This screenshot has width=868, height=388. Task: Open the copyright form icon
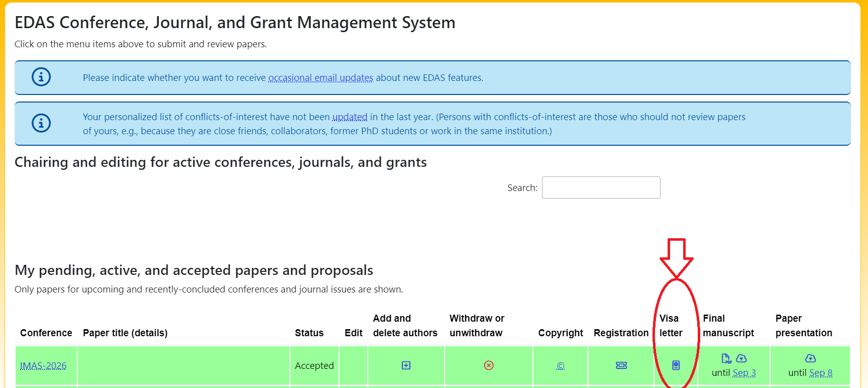[561, 366]
